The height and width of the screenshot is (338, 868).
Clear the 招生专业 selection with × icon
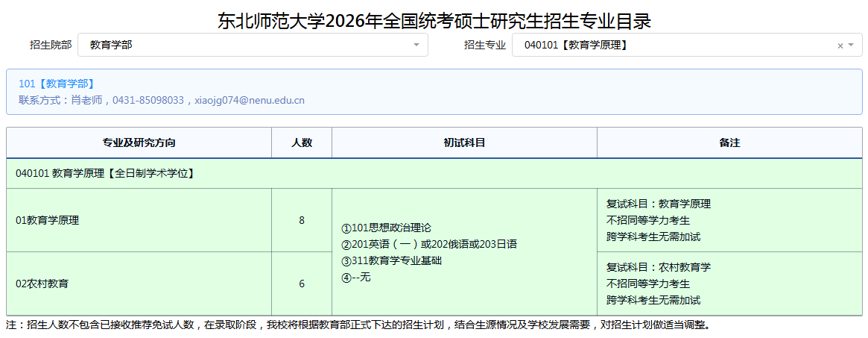click(840, 46)
